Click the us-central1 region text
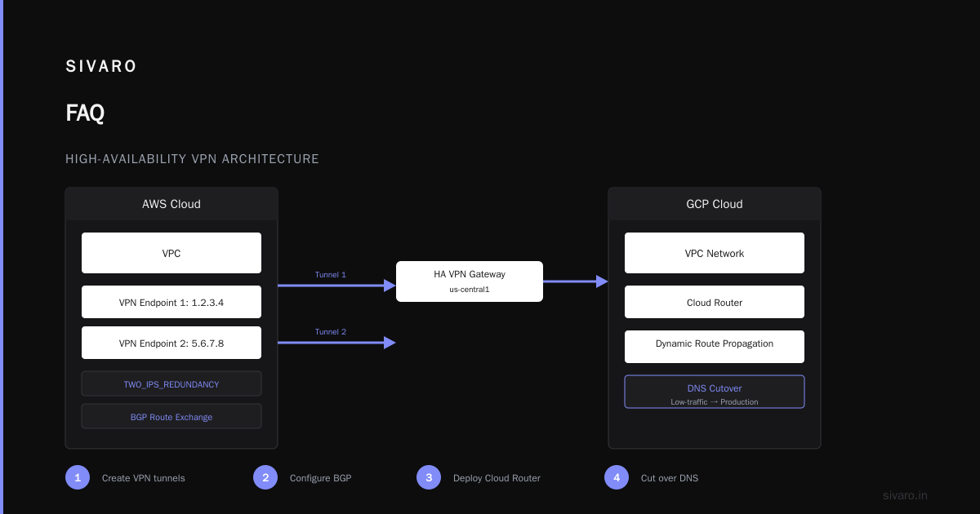 470,290
